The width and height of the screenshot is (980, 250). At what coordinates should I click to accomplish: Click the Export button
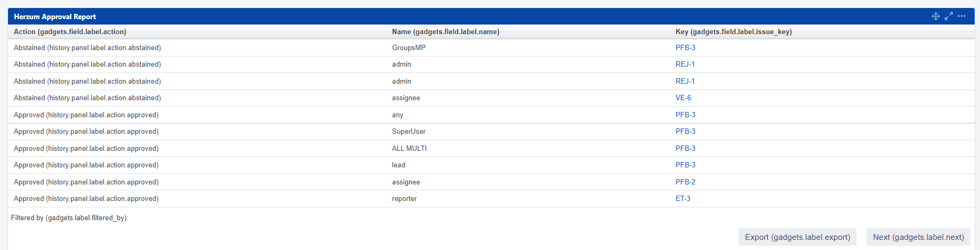[797, 237]
